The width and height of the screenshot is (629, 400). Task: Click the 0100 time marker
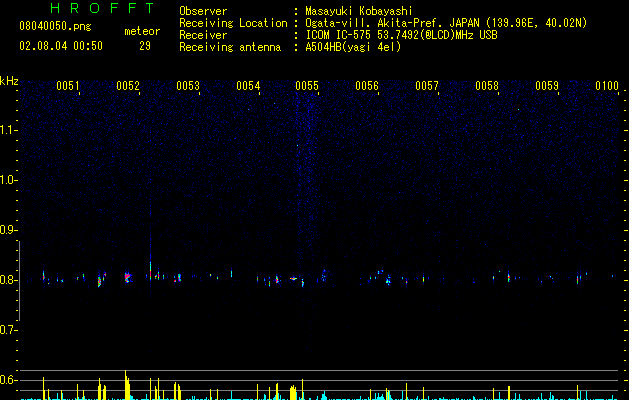(607, 86)
